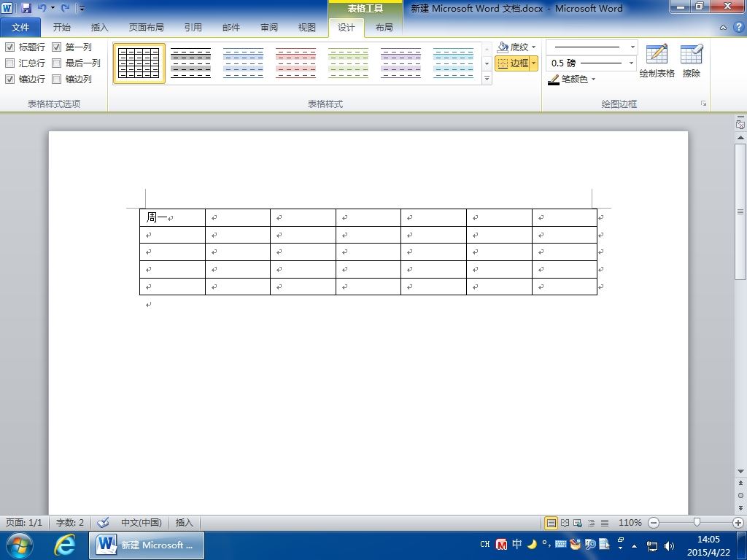
Task: Go to next row of table styles
Action: pyautogui.click(x=487, y=63)
